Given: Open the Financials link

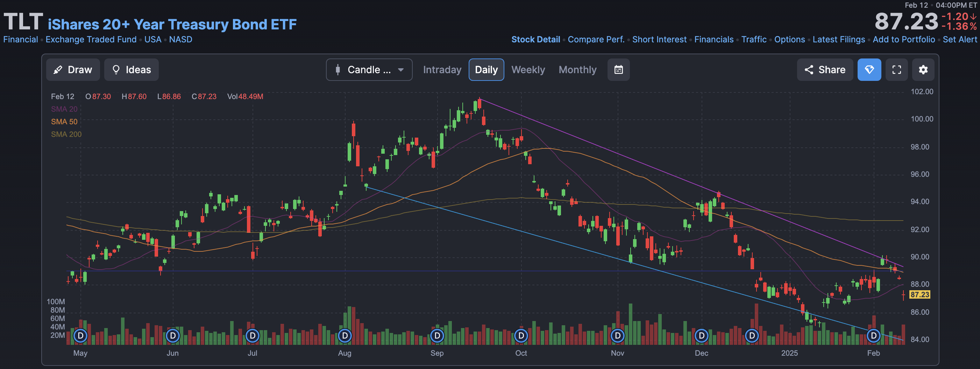Looking at the screenshot, I should click(x=714, y=40).
